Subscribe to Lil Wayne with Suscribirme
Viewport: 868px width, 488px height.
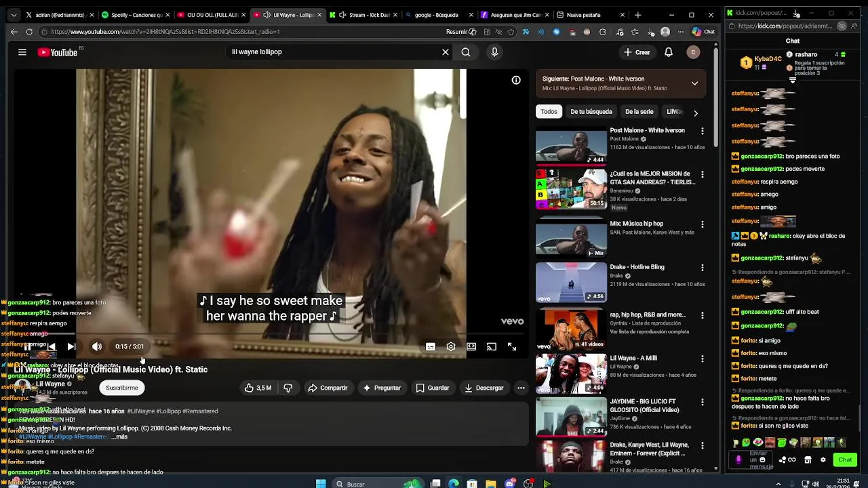tap(122, 388)
